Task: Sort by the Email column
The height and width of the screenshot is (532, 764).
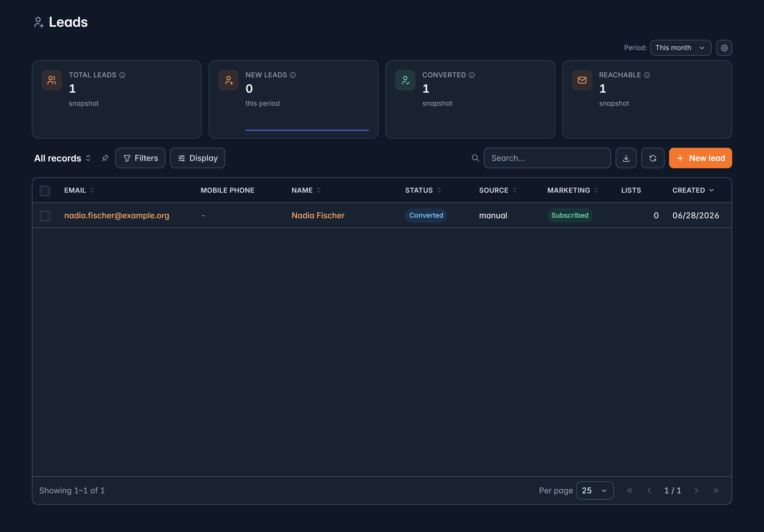Action: coord(79,190)
